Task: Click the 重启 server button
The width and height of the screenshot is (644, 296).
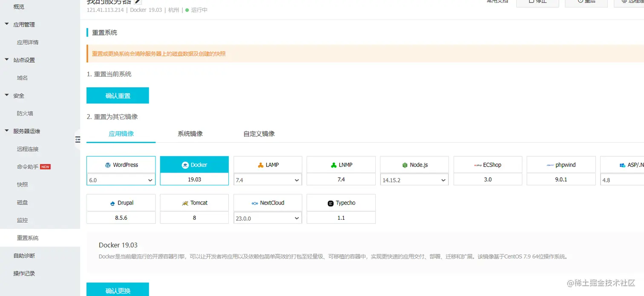Action: (586, 3)
